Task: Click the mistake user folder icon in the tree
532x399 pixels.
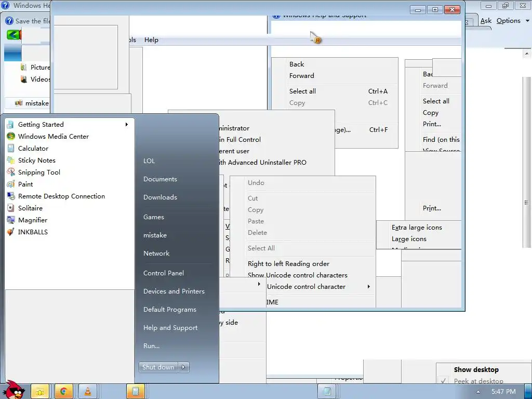Action: coord(19,103)
